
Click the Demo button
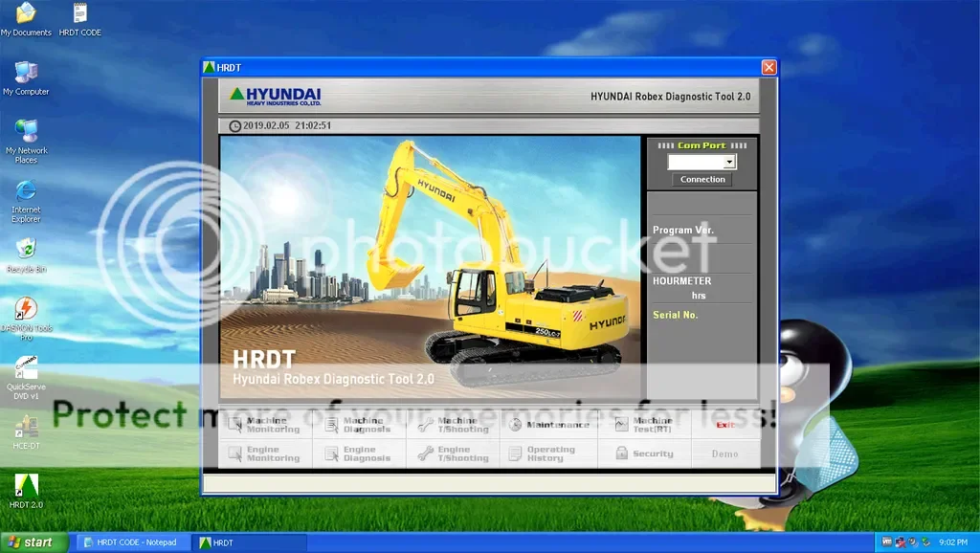tap(725, 453)
